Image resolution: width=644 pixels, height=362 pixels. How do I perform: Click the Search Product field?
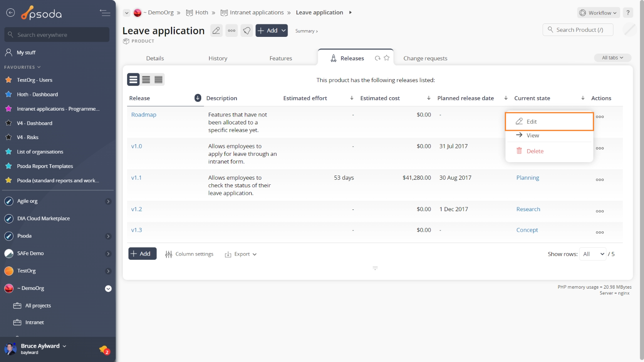click(578, 30)
